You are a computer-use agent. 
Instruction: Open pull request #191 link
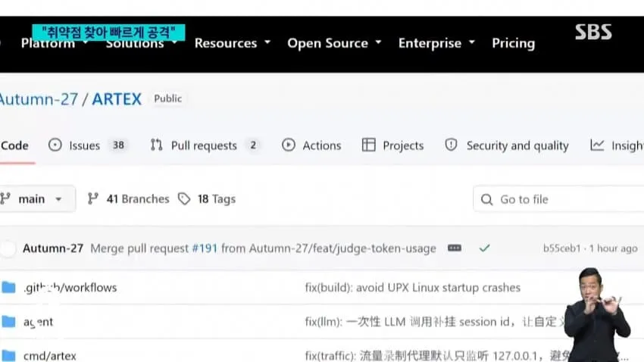pos(205,248)
